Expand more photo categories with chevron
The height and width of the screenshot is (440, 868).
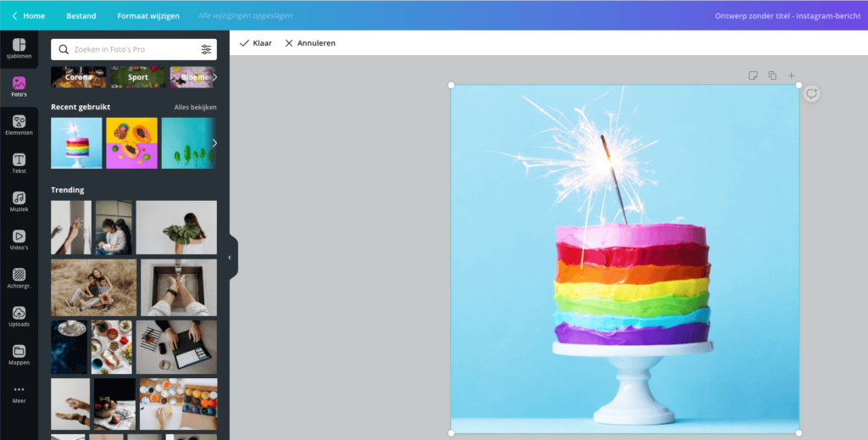214,77
